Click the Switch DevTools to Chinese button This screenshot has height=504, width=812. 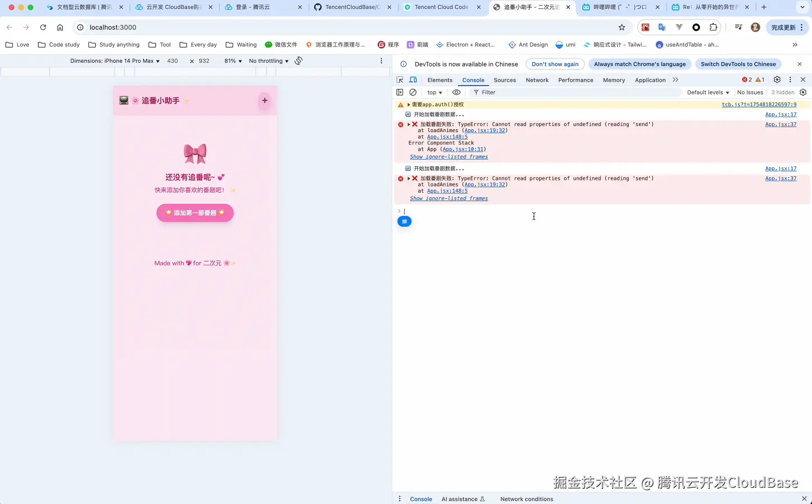738,64
